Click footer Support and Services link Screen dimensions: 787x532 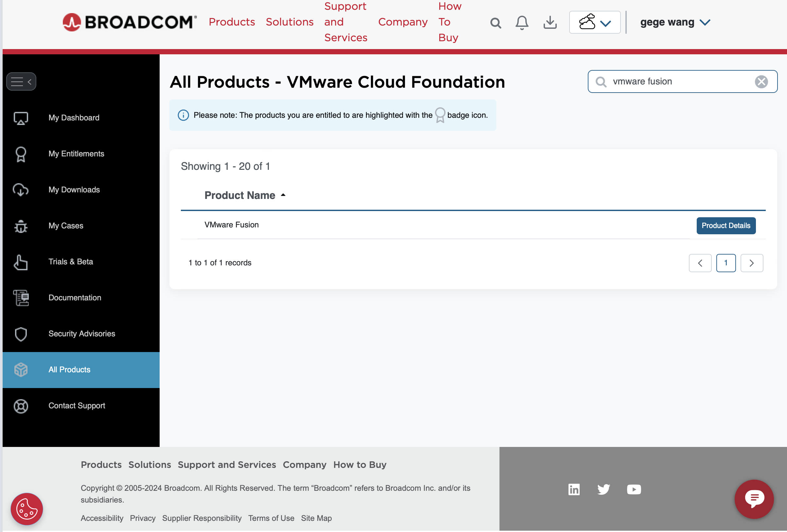(227, 465)
